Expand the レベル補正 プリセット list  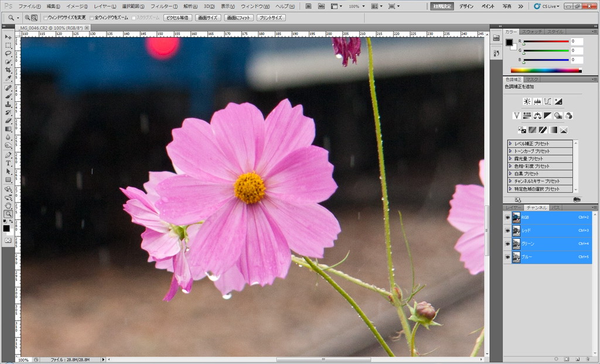510,143
